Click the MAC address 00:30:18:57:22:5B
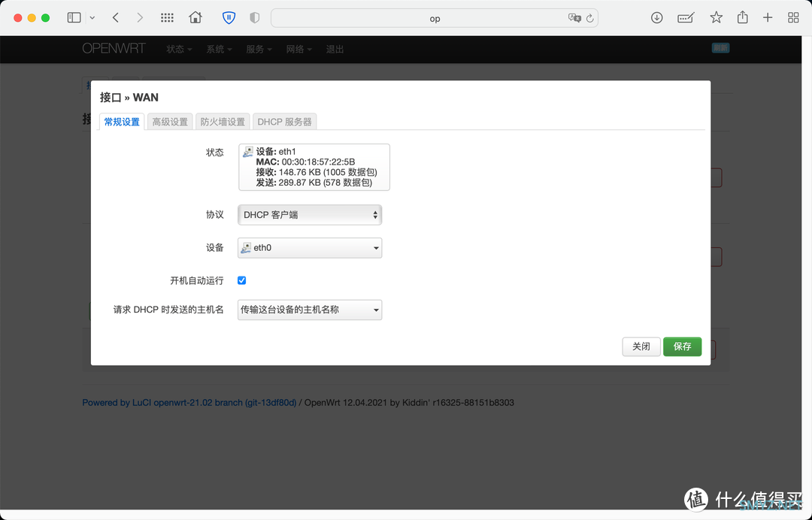Viewport: 812px width, 520px height. pyautogui.click(x=319, y=162)
